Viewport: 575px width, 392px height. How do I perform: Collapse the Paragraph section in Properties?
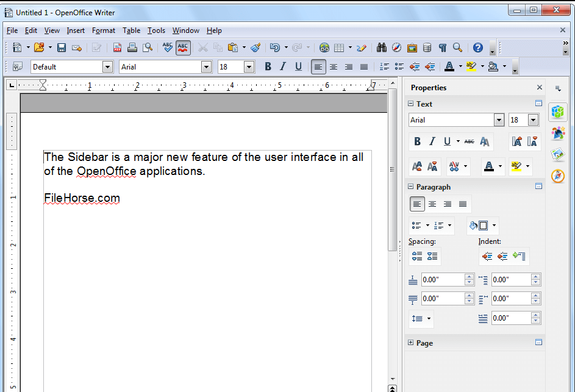411,187
